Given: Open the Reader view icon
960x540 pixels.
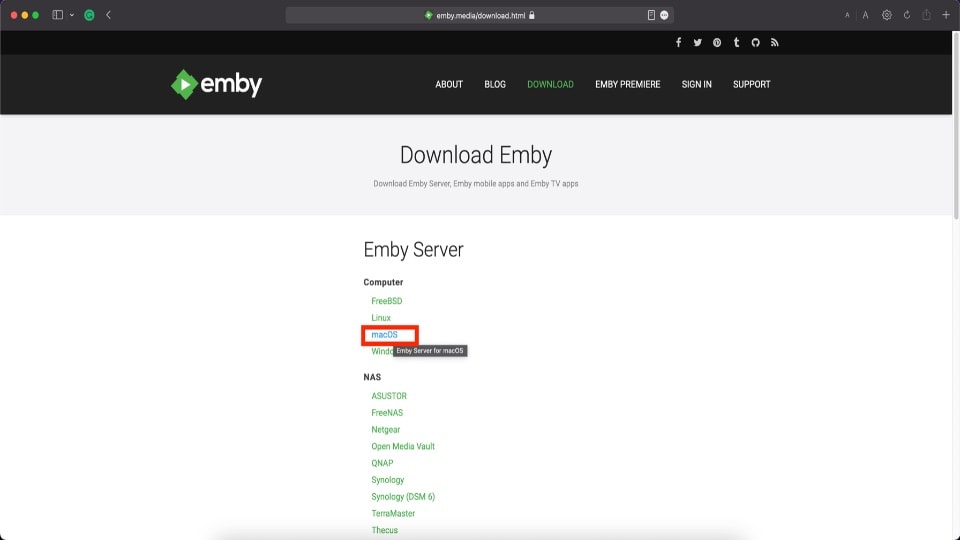Looking at the screenshot, I should click(651, 15).
